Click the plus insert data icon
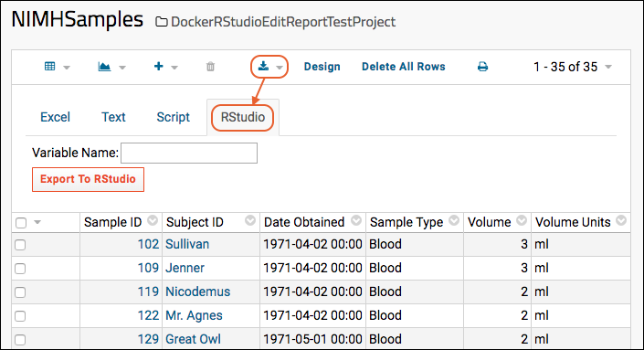The image size is (644, 350). tap(159, 67)
